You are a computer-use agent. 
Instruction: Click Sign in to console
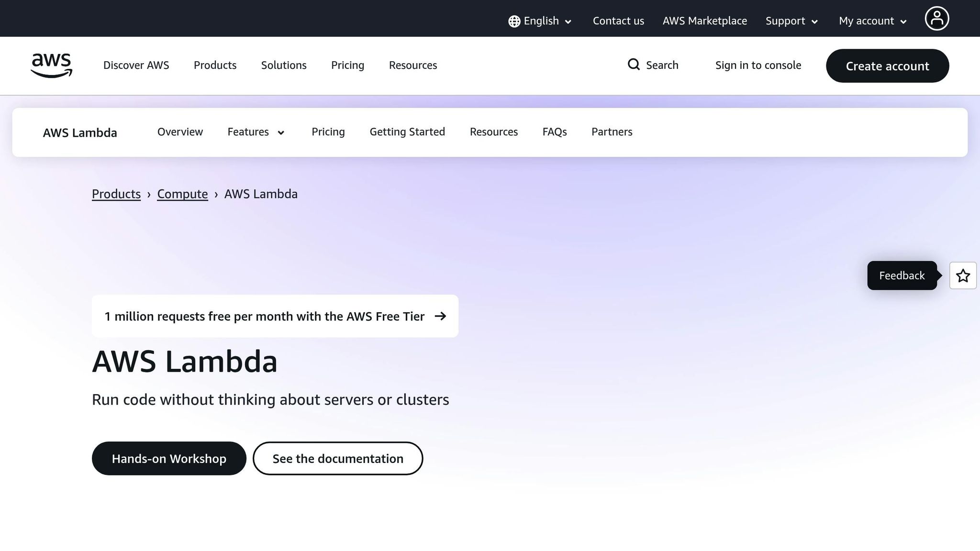click(x=758, y=65)
